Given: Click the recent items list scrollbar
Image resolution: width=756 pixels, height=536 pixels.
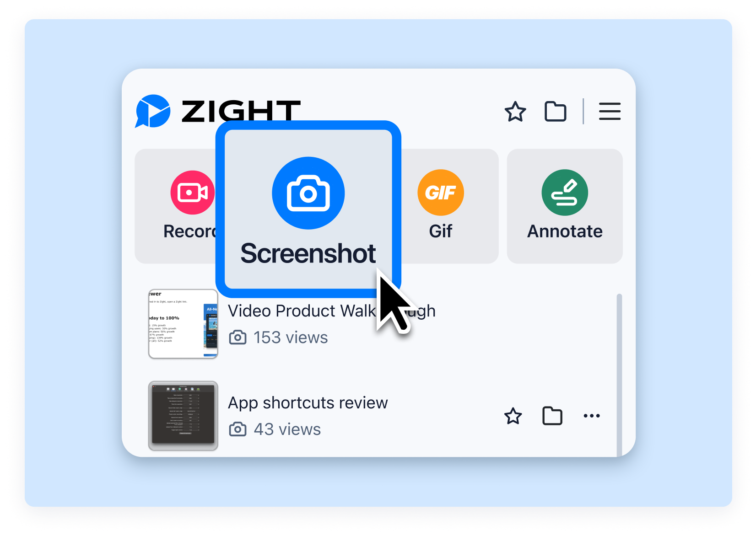Looking at the screenshot, I should click(619, 375).
